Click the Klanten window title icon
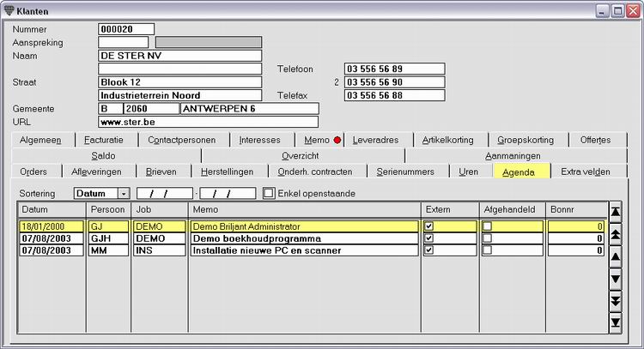Screen dimensions: 644x349 pos(9,11)
